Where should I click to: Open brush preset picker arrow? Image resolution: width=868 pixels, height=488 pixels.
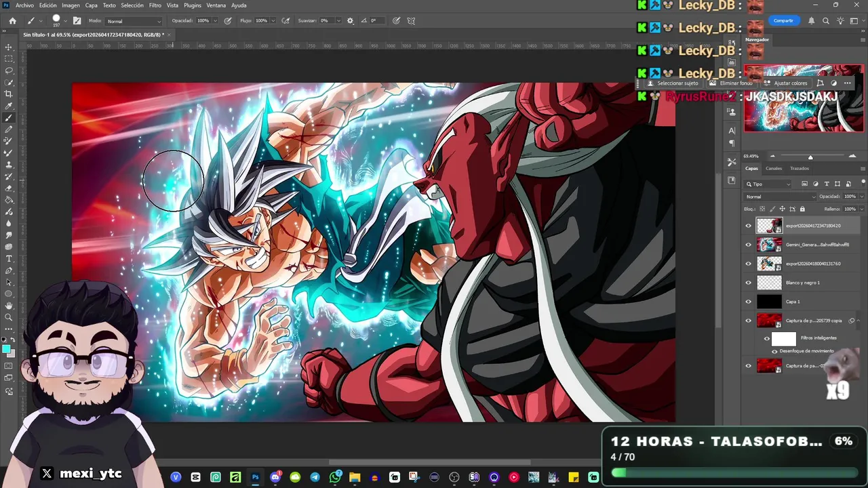[65, 21]
